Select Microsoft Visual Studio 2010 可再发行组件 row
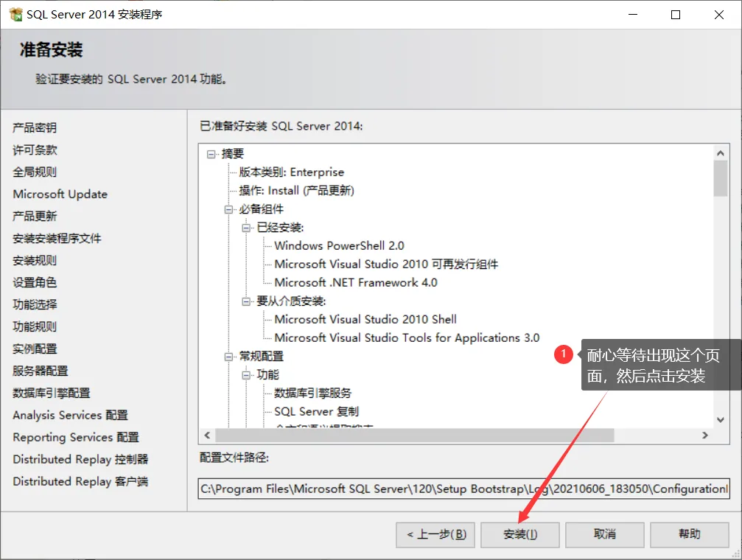Image resolution: width=742 pixels, height=560 pixels. [386, 265]
